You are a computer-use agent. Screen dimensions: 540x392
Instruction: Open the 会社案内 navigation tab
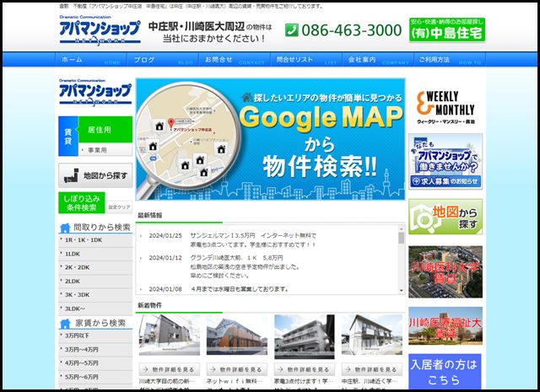pyautogui.click(x=378, y=60)
